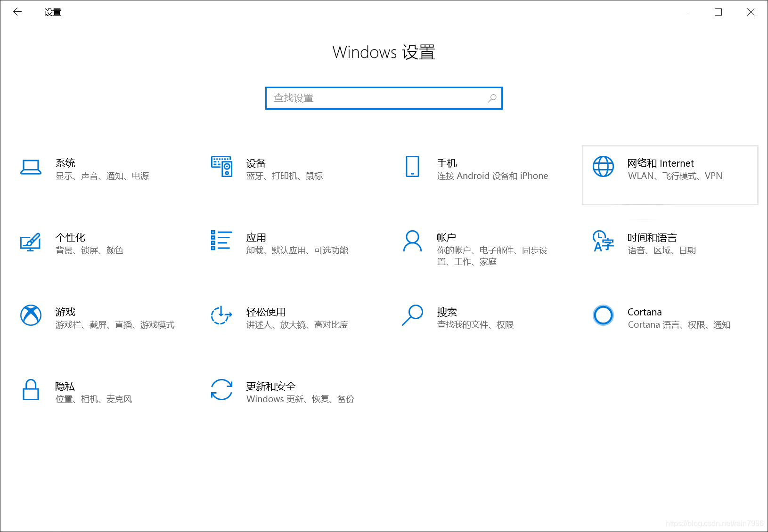Open the 游戏 Xbox icon
Image resolution: width=768 pixels, height=532 pixels.
31,315
